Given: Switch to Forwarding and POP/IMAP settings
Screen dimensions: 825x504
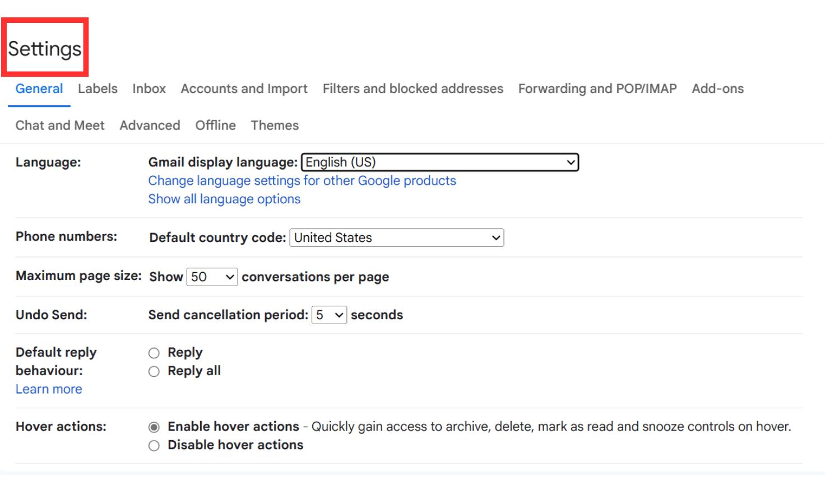Looking at the screenshot, I should 597,88.
